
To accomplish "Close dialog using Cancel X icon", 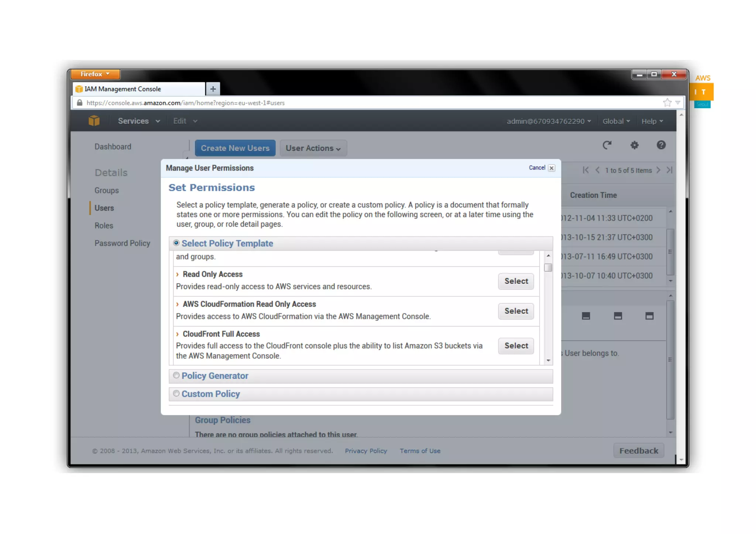I will tap(551, 168).
